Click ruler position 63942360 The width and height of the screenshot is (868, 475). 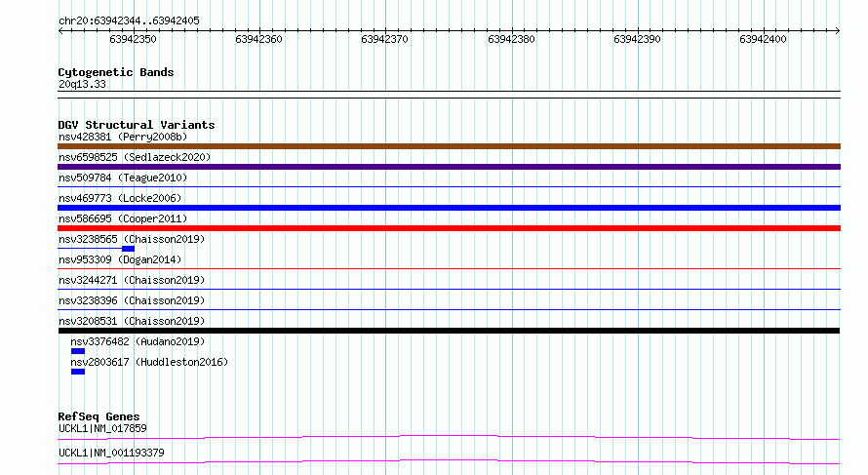click(258, 39)
